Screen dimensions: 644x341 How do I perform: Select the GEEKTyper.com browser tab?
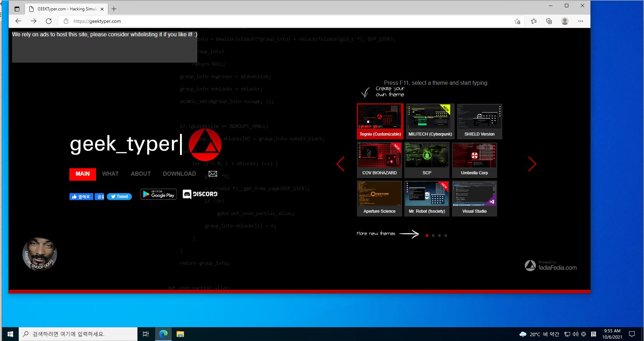click(x=67, y=9)
